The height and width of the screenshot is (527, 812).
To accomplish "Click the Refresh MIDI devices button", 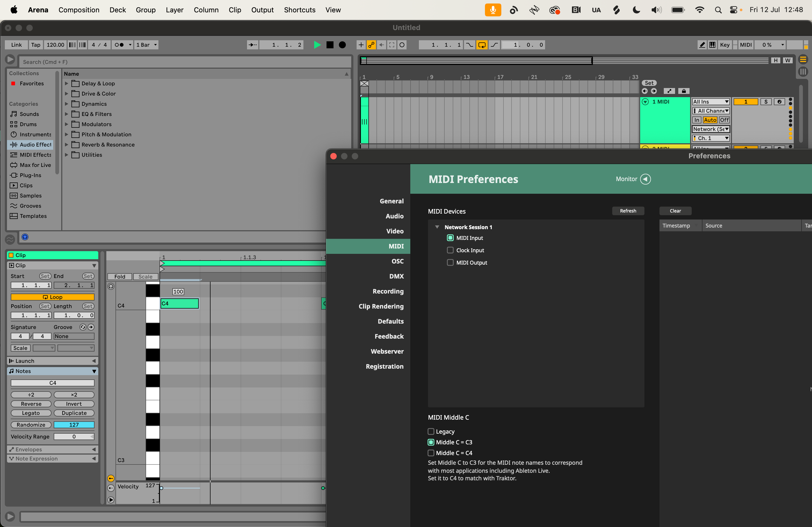I will (628, 211).
